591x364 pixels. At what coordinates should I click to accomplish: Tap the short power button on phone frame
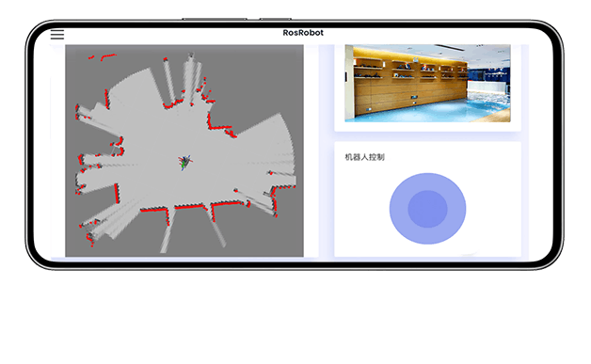tap(276, 19)
